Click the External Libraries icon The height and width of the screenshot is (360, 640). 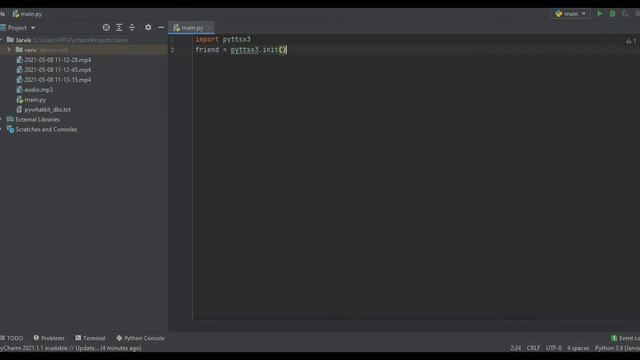point(11,120)
